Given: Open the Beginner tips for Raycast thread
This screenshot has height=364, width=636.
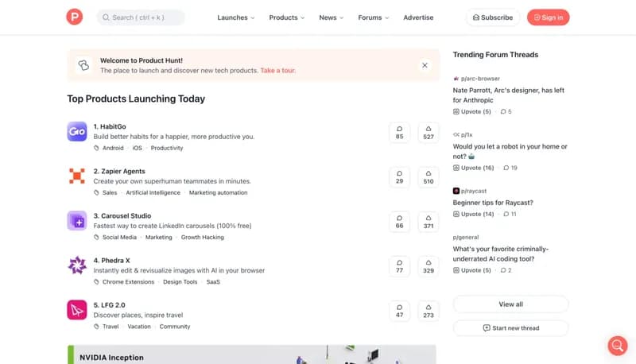Looking at the screenshot, I should (x=493, y=203).
